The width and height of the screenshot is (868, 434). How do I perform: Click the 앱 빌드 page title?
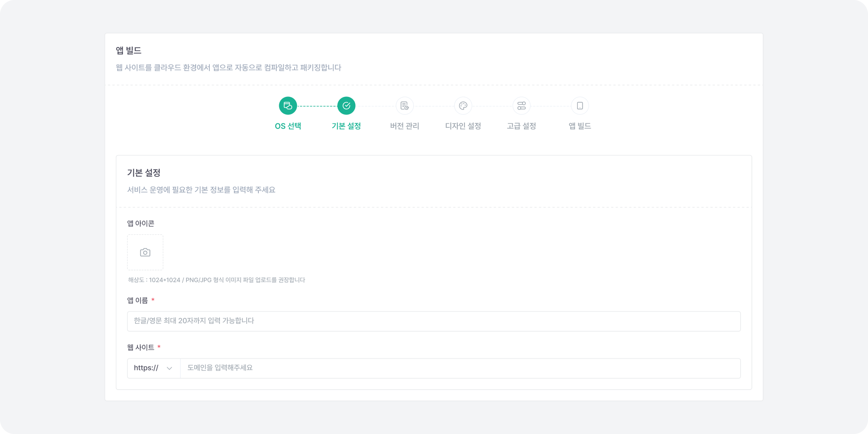pyautogui.click(x=129, y=51)
